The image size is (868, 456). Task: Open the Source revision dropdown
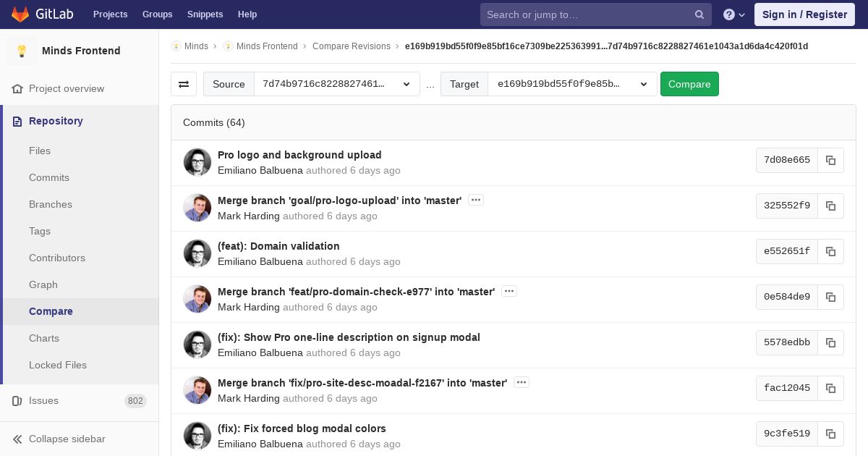[x=336, y=84]
